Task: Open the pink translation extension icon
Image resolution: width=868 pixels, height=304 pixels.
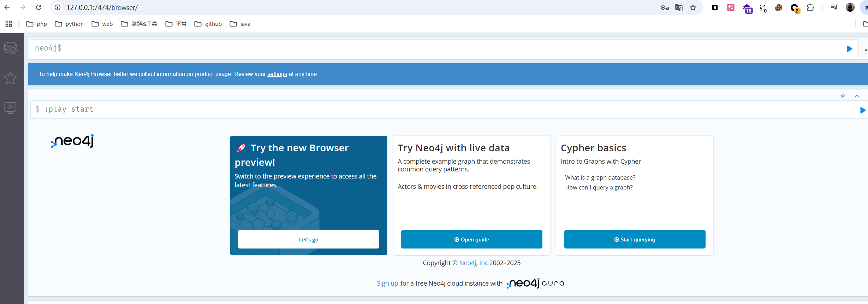Action: [731, 7]
